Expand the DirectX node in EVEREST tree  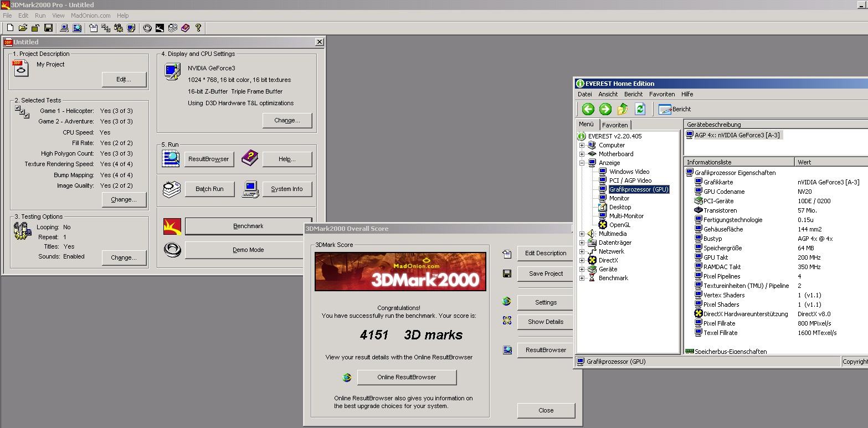coord(582,260)
